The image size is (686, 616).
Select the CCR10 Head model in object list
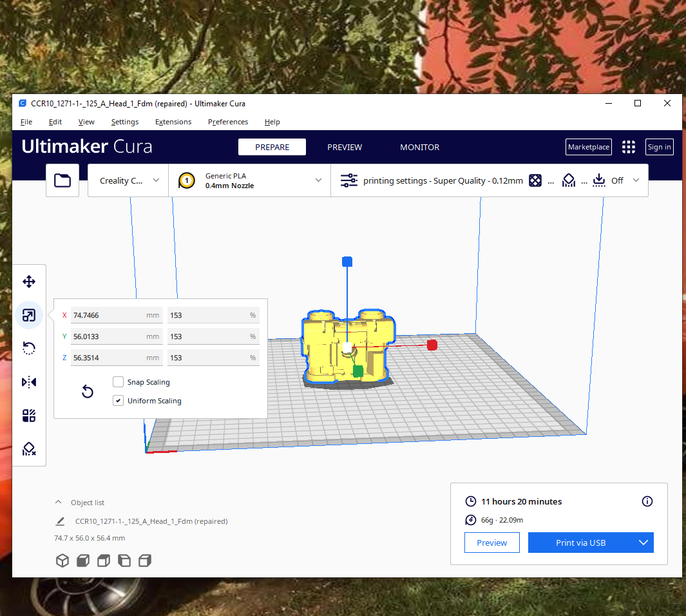pyautogui.click(x=151, y=521)
